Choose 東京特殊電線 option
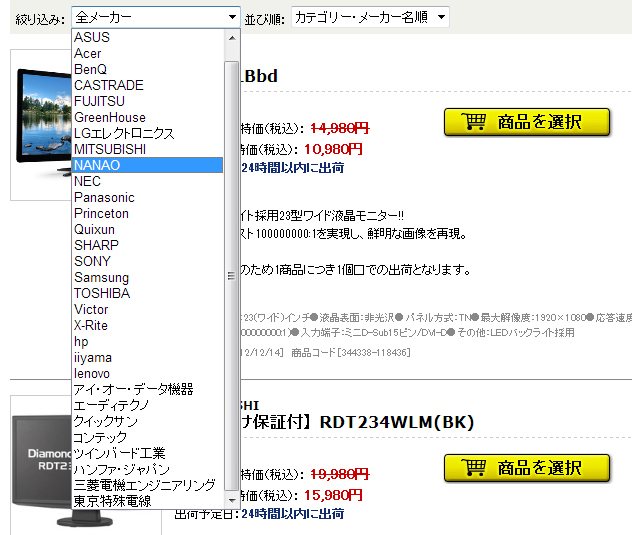 point(148,501)
